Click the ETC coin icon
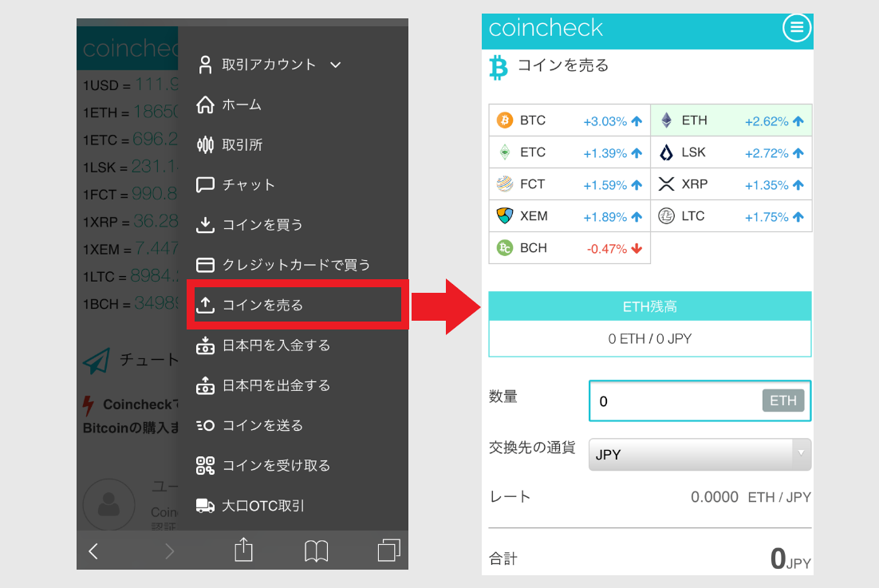This screenshot has width=879, height=588. tap(505, 152)
